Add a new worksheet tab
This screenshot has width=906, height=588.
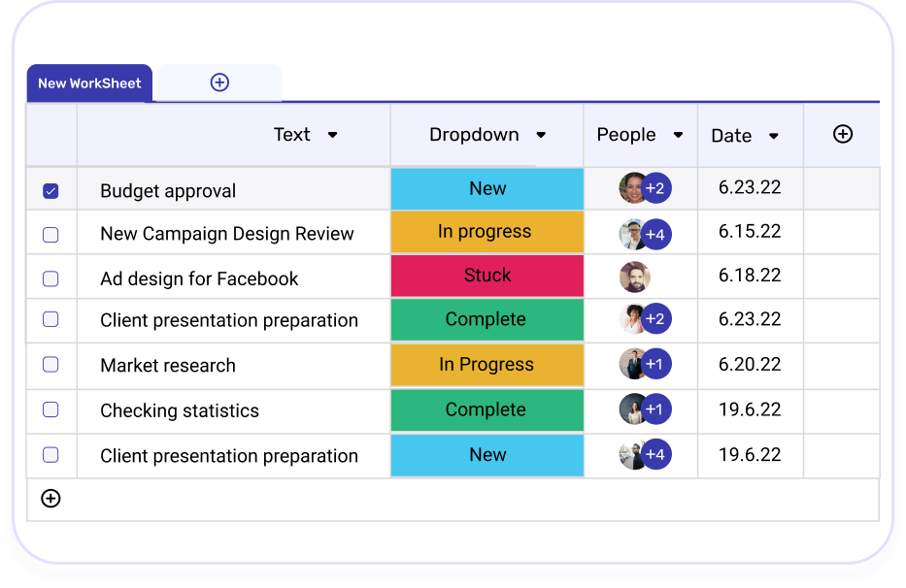pyautogui.click(x=219, y=82)
